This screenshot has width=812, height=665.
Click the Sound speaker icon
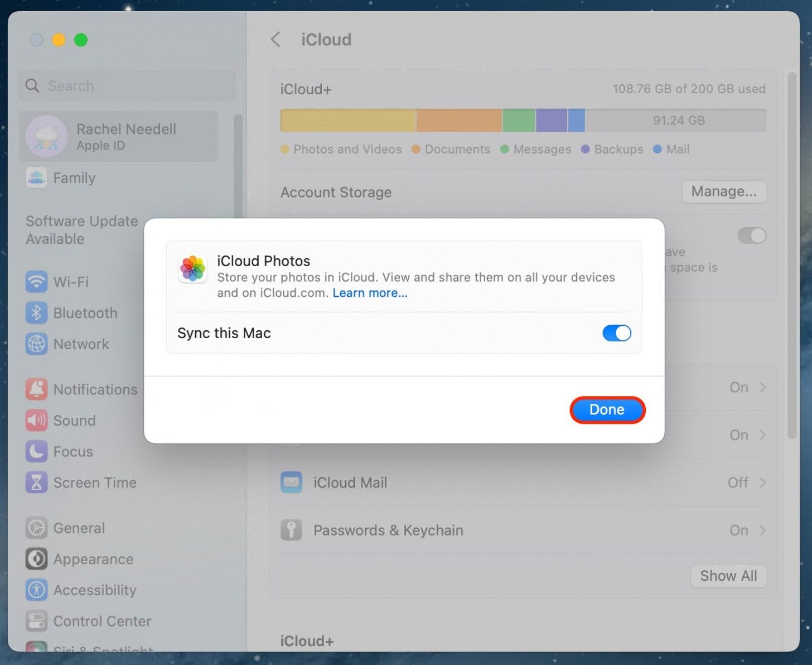36,421
